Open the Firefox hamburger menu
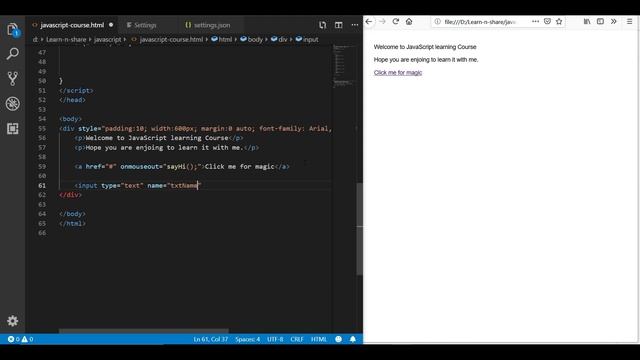Screen dimensions: 640x360 click(x=629, y=22)
